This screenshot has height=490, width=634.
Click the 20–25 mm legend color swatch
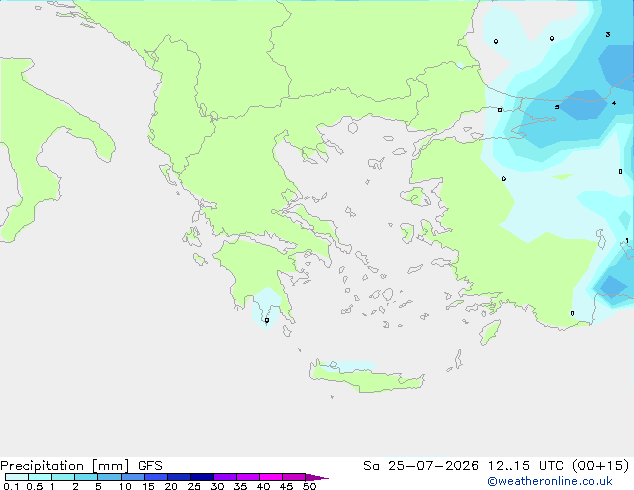(179, 477)
